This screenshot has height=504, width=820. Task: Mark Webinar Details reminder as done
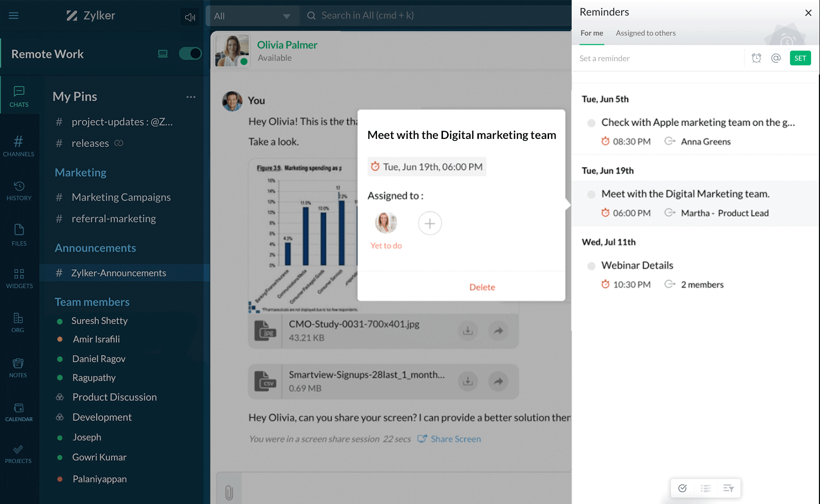pos(591,266)
